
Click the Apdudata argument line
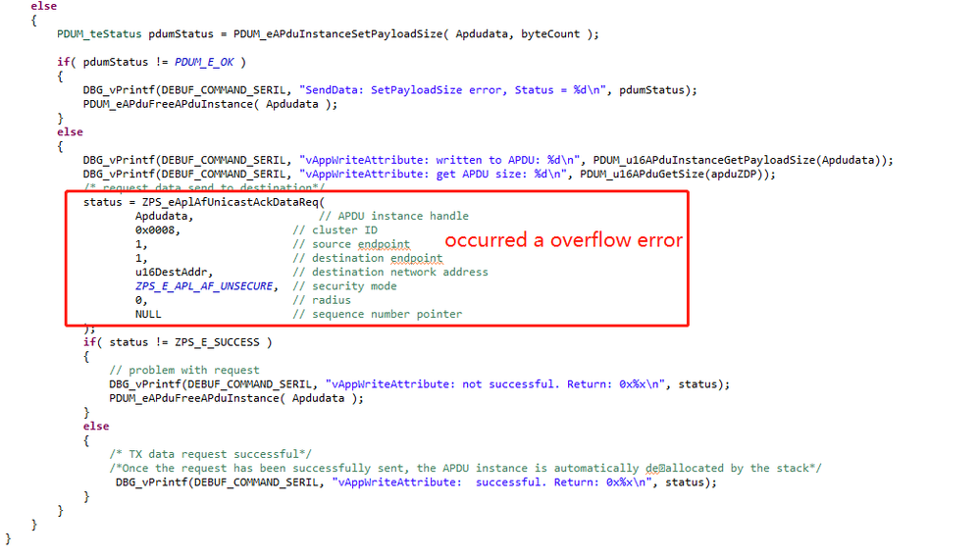165,216
